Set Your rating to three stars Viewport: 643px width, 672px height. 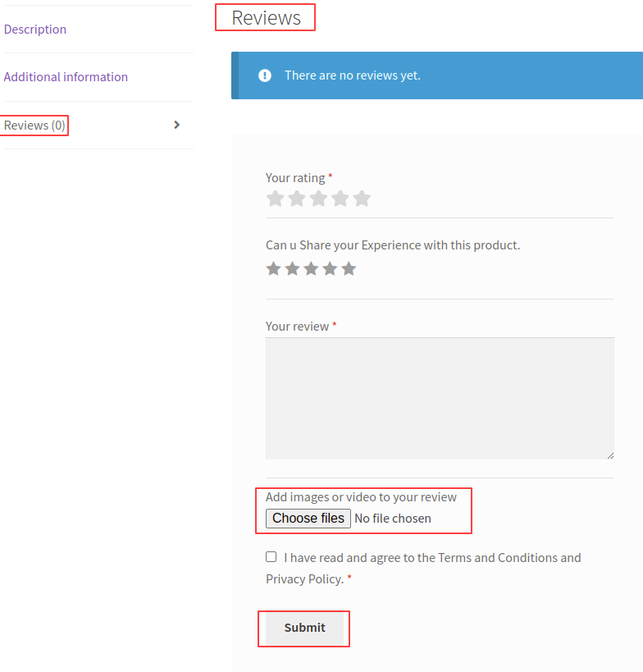pyautogui.click(x=319, y=199)
